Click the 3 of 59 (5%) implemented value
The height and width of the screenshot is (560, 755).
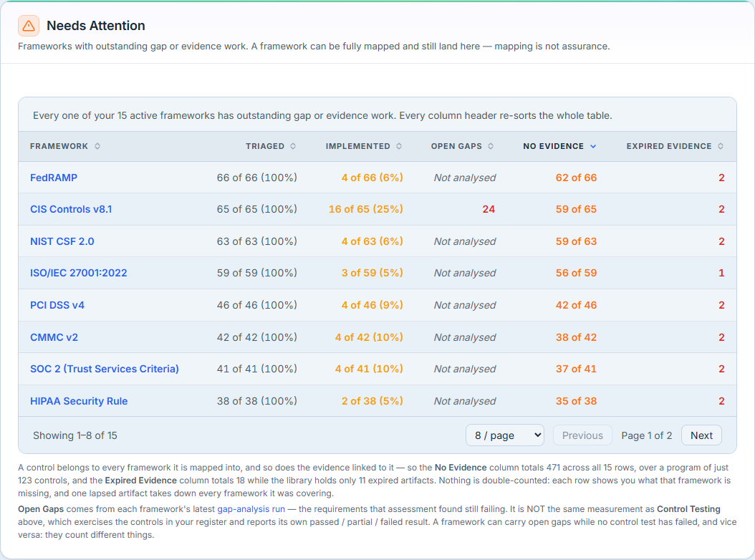[x=372, y=273]
